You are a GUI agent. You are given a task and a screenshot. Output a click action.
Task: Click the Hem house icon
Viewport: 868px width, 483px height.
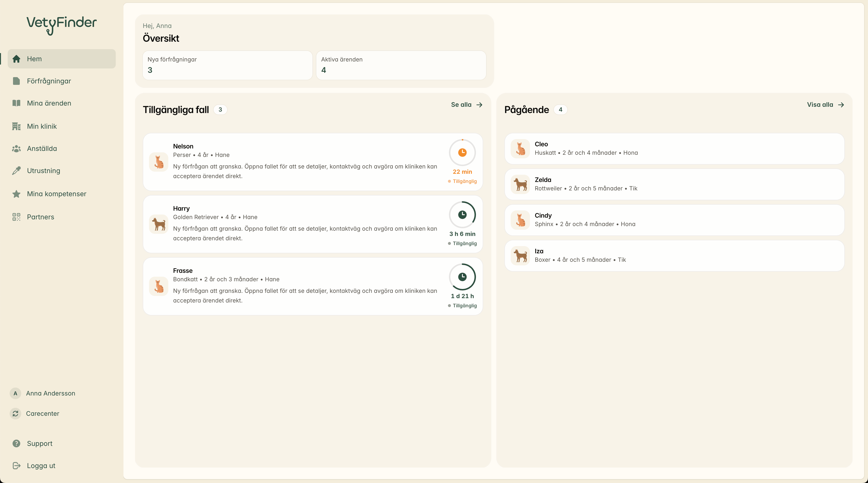click(16, 59)
